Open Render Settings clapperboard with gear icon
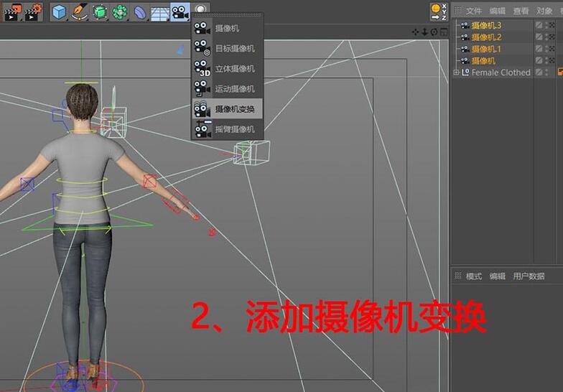Viewport: 563px width, 392px height. point(33,13)
